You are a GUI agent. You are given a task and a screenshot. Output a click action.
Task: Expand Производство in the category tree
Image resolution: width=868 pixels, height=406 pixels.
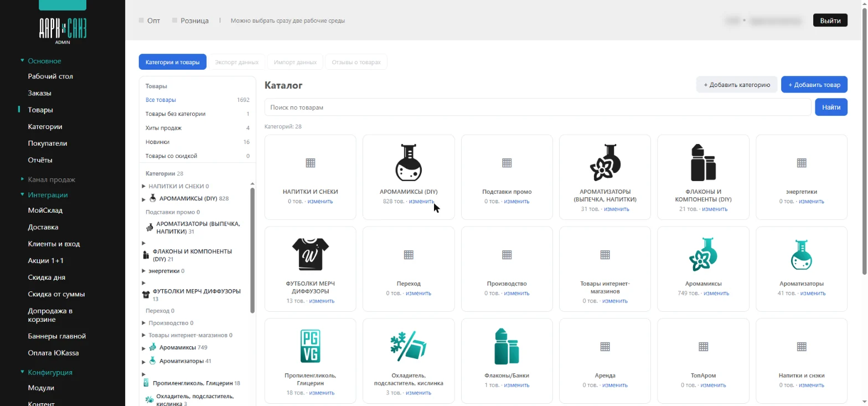pyautogui.click(x=144, y=323)
